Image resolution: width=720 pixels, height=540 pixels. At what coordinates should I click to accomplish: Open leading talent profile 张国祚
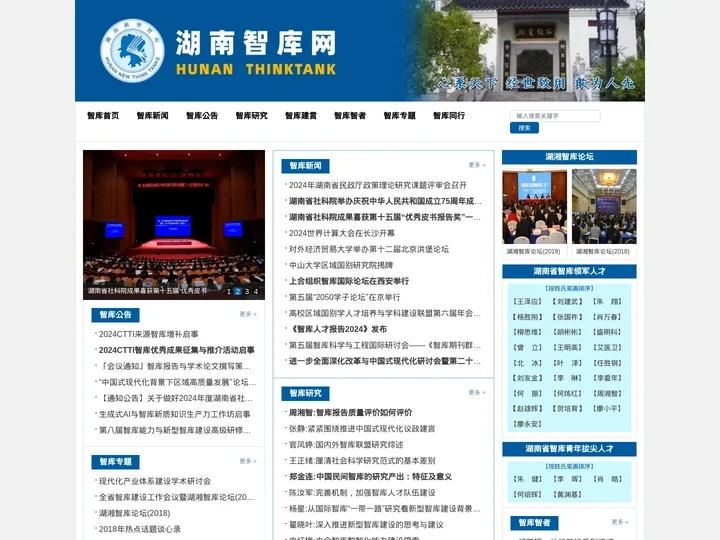[568, 317]
